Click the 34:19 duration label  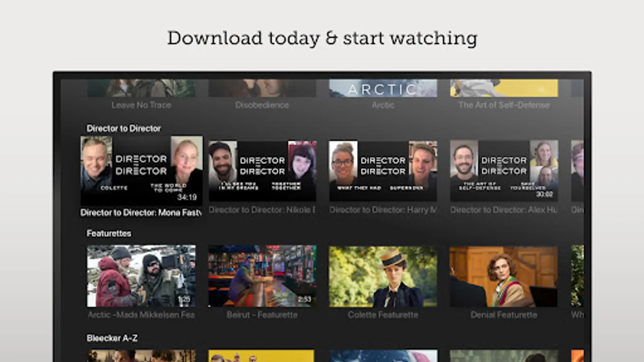point(187,197)
